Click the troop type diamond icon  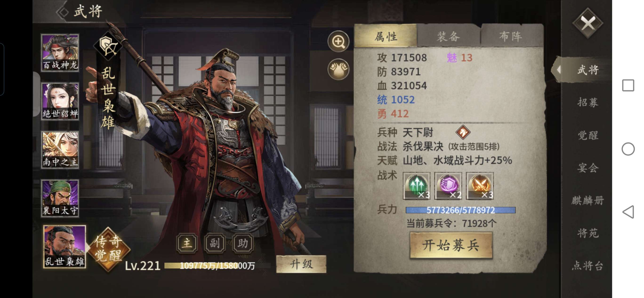(x=463, y=132)
